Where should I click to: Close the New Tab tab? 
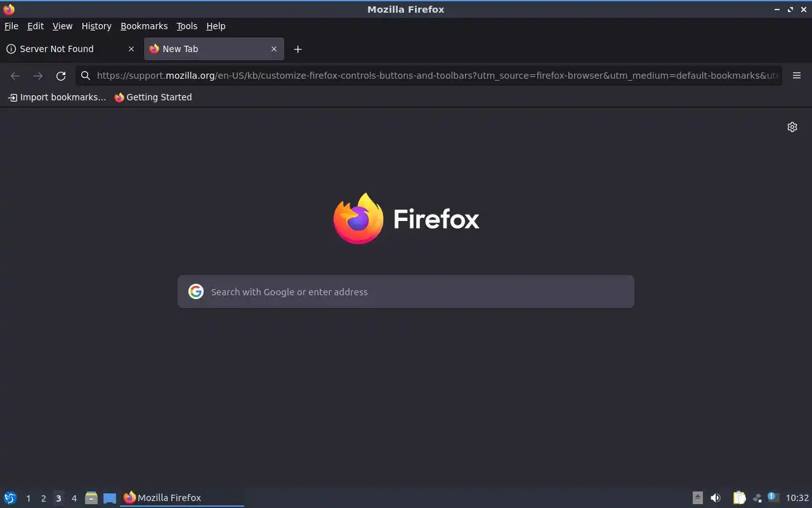point(274,49)
